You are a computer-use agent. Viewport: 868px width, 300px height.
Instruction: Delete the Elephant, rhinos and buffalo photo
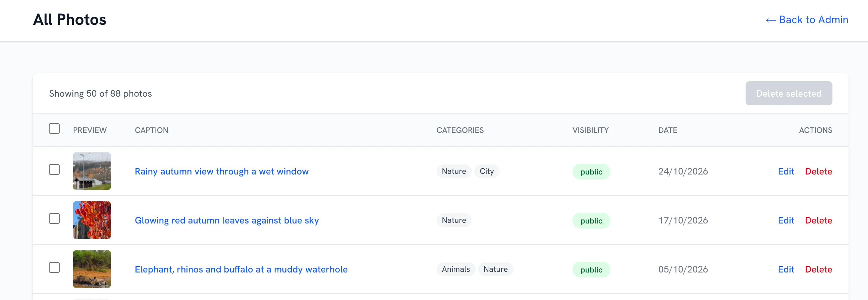(x=818, y=269)
